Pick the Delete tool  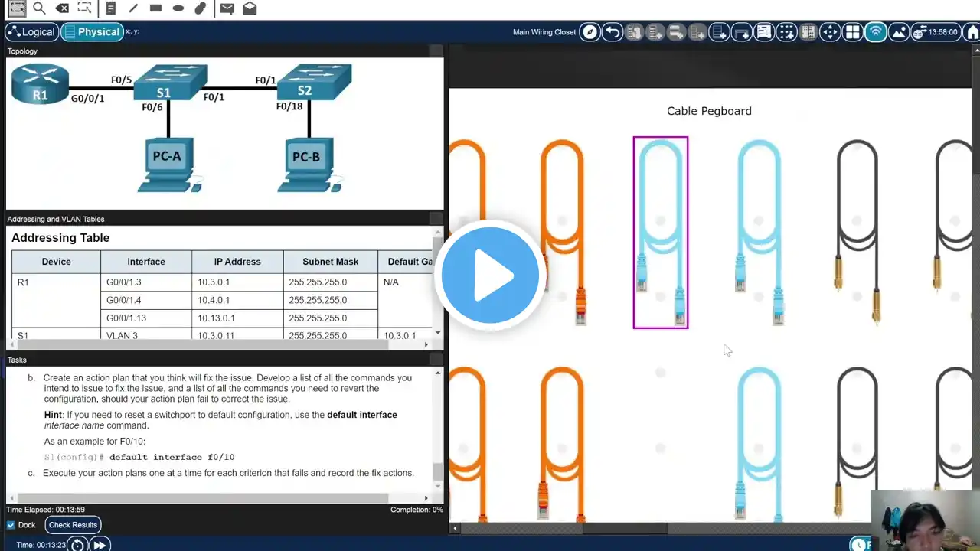(x=62, y=8)
